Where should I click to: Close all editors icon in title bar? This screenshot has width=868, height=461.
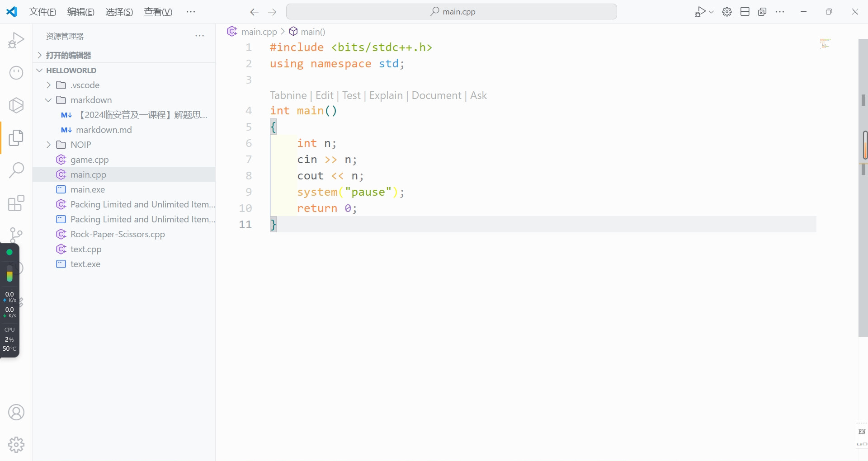[762, 12]
